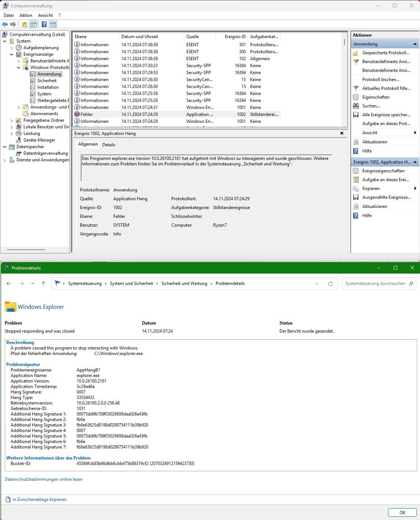Open Datenschutzbestimmungen online lesen link
This screenshot has height=520, width=420.
[x=44, y=479]
